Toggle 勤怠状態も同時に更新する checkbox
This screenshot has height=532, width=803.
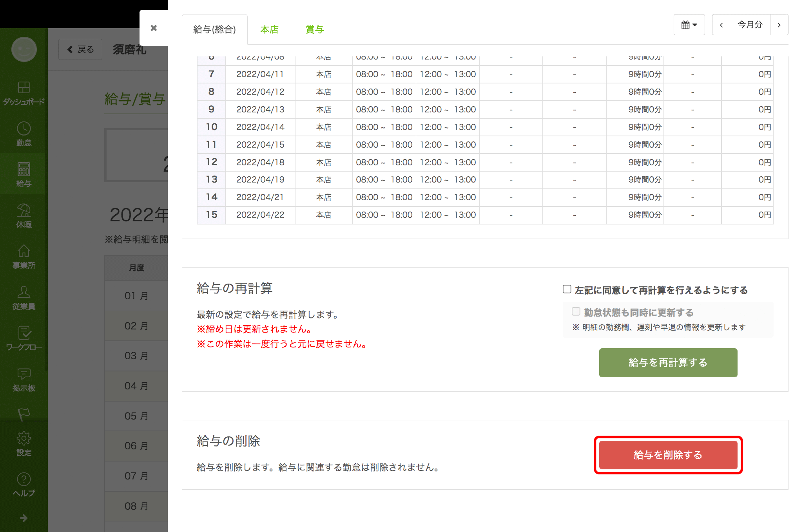pos(576,311)
